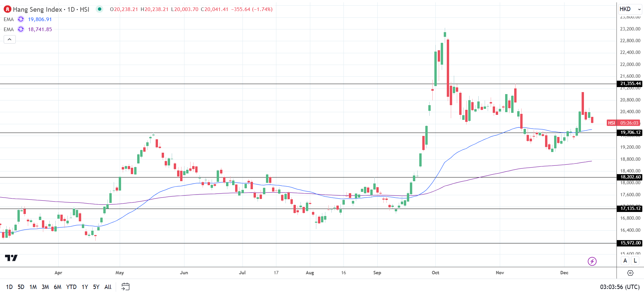Toggle auto scale with the A button
Viewport: 644px width, 292px height.
point(625,261)
